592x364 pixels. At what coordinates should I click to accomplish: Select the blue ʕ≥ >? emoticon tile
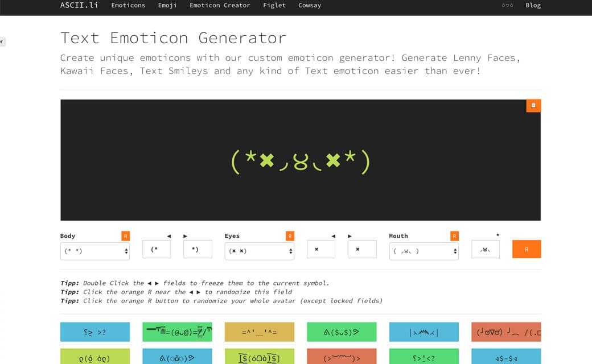(x=95, y=332)
